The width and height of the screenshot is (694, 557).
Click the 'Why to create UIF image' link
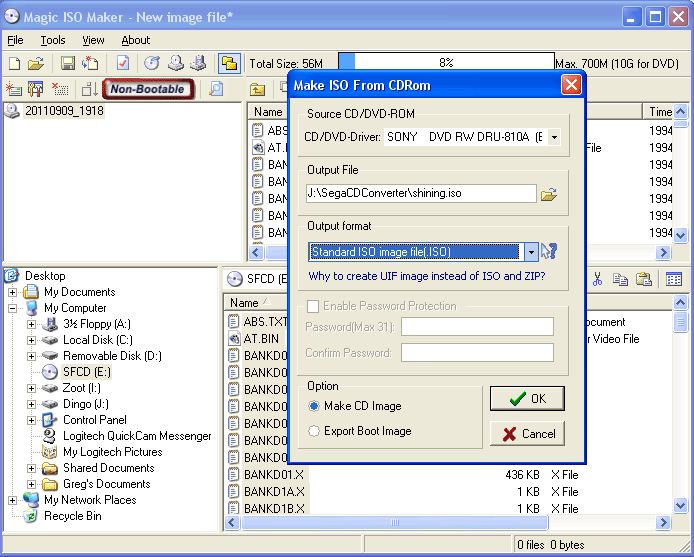426,276
